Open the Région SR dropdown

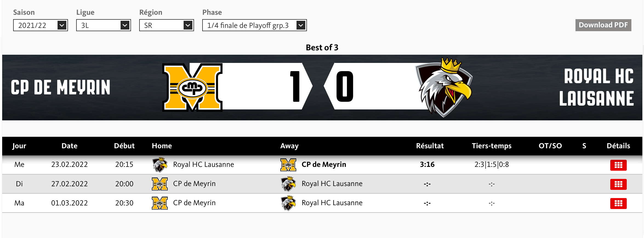point(167,25)
